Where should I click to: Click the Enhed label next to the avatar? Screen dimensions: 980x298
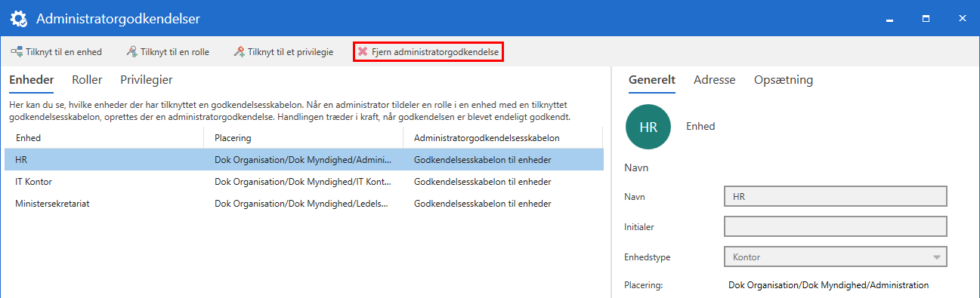(x=700, y=126)
